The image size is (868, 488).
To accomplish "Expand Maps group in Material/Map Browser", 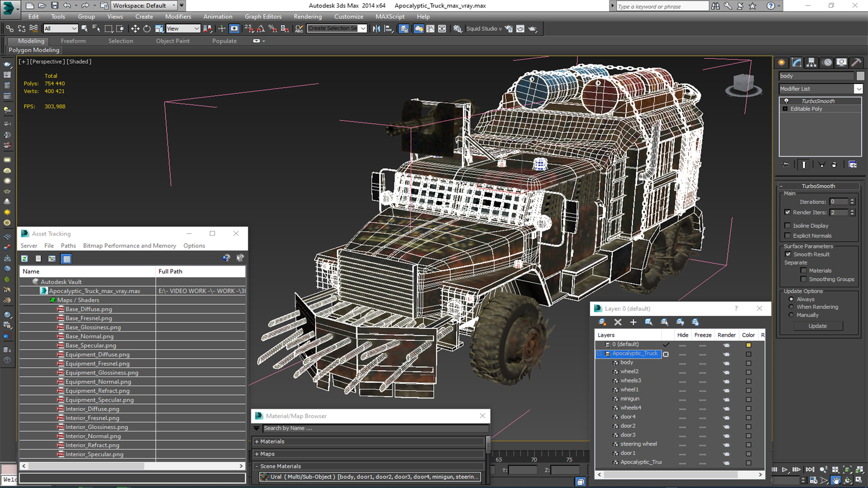I will tap(257, 454).
